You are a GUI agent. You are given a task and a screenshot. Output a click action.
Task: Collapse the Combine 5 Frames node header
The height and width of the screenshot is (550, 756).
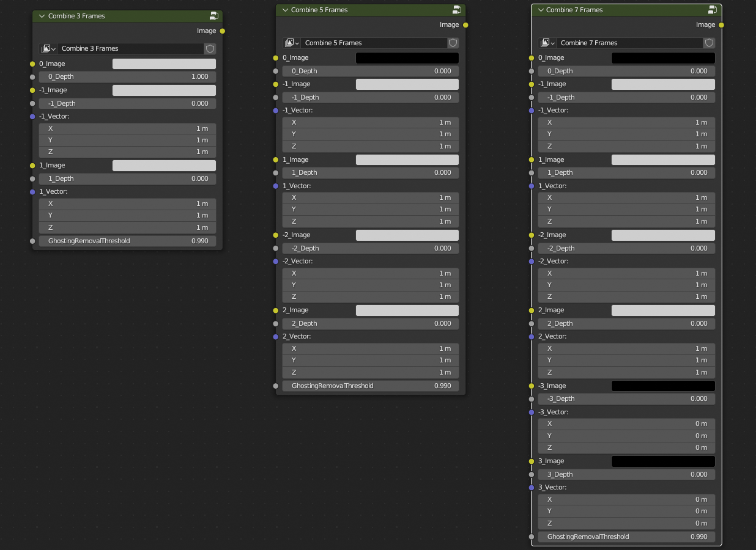(284, 10)
